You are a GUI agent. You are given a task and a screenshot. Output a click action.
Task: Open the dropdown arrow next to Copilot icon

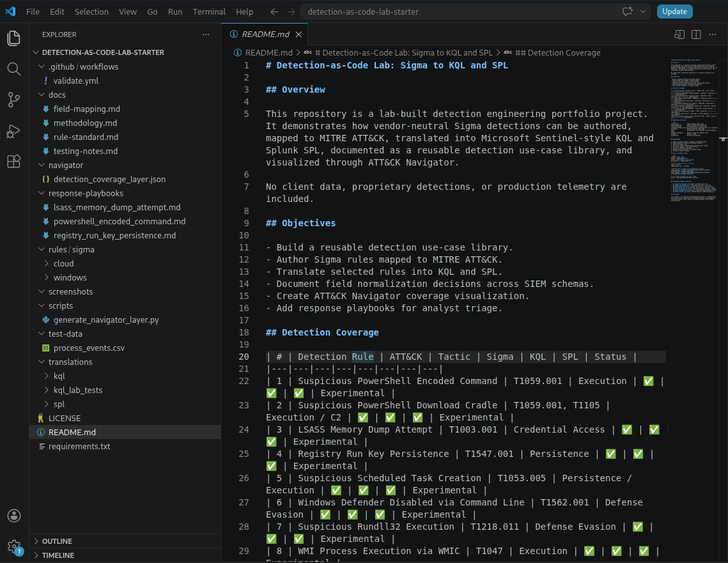643,12
